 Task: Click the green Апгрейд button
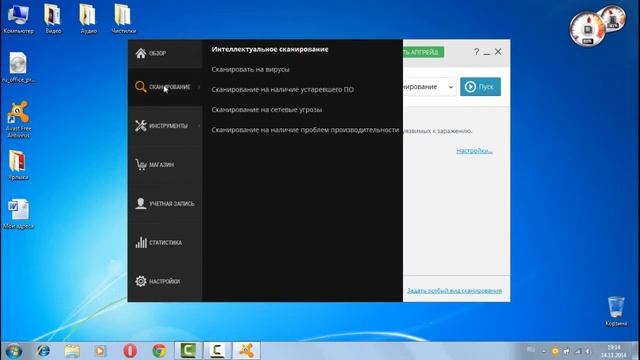pyautogui.click(x=423, y=52)
